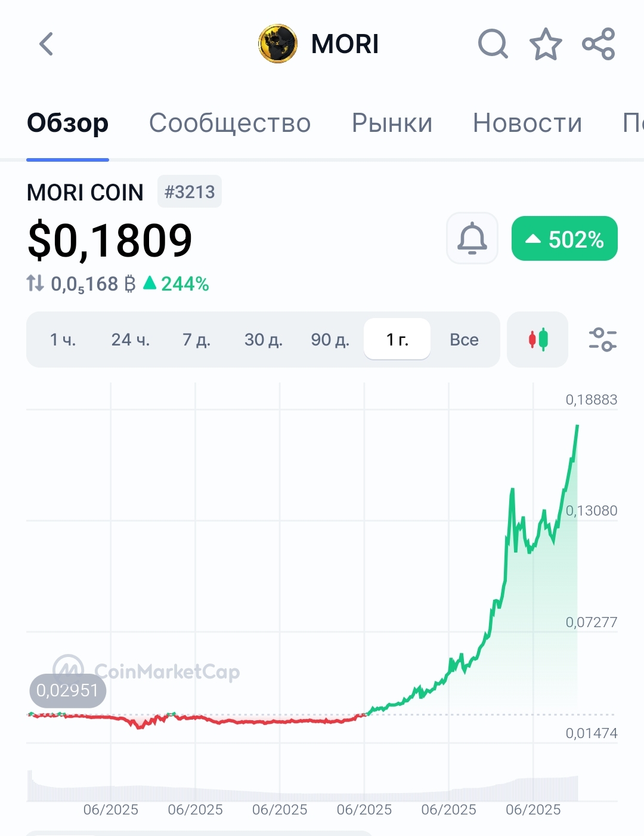Select the Все time range
The image size is (644, 836).
(464, 340)
